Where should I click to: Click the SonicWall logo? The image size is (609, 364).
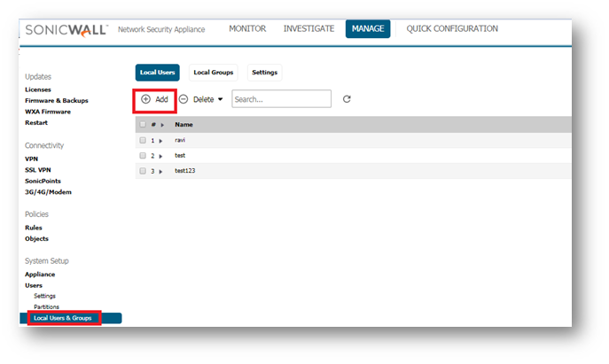click(66, 29)
